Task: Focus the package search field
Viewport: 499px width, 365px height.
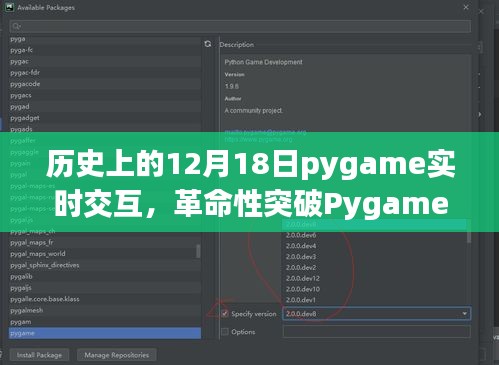Action: pos(240,26)
